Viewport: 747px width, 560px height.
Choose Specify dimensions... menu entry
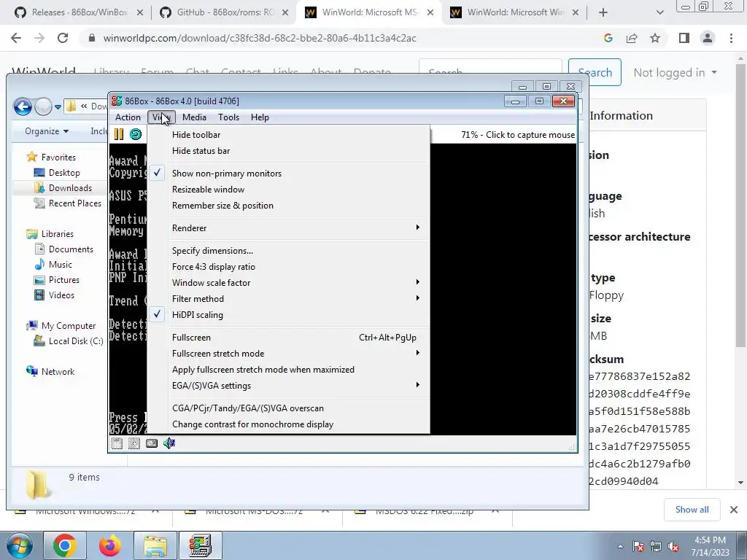click(289, 251)
